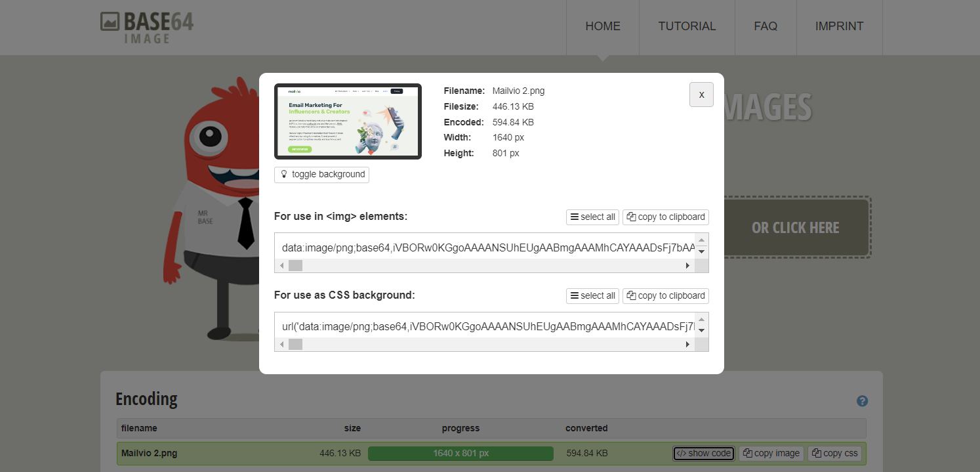Click the BASE64 IMAGE logo
980x472 pixels.
[x=146, y=27]
